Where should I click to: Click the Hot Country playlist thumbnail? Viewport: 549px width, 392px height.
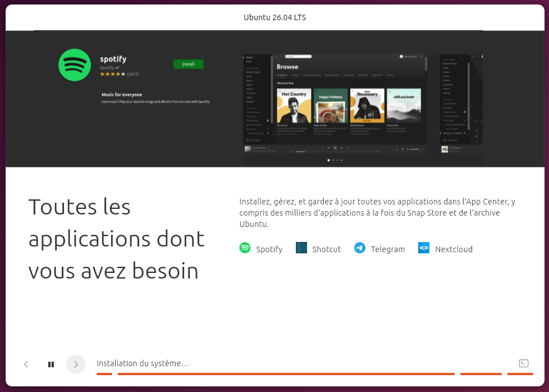point(294,106)
